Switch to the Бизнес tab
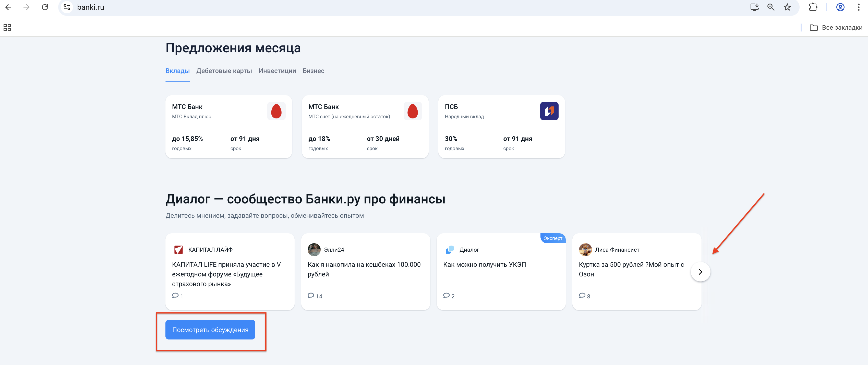868x365 pixels. click(313, 71)
